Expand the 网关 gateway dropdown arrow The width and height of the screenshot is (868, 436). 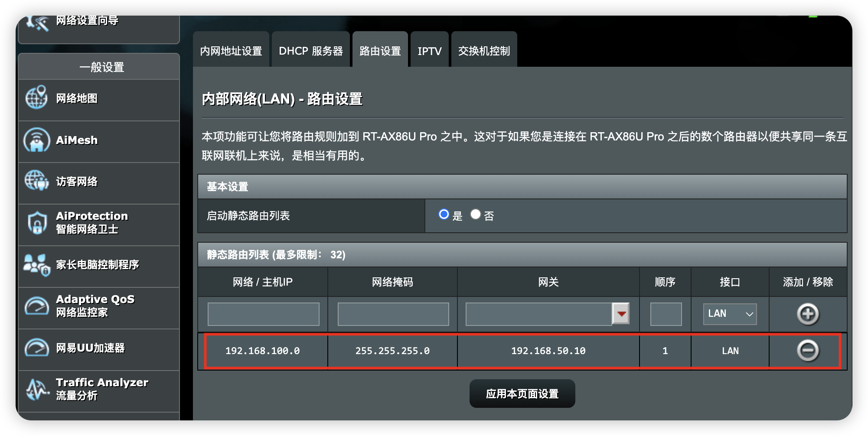click(621, 314)
